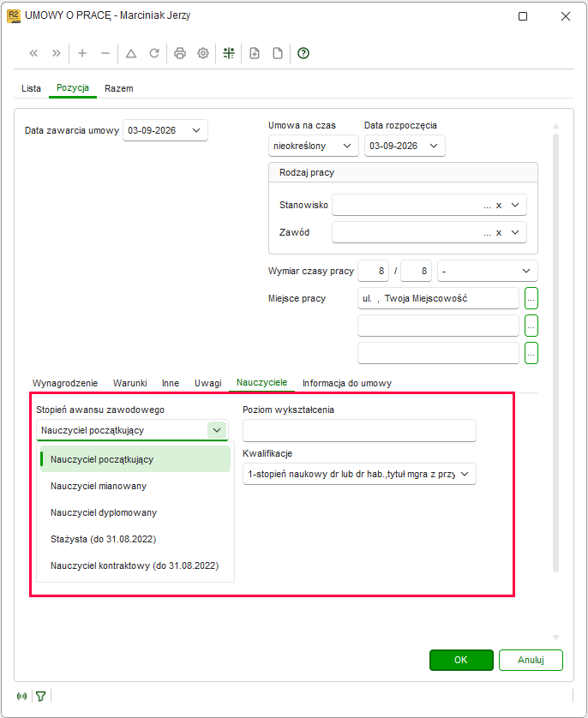
Task: Maximize the Umowy o pracę window
Action: point(523,16)
